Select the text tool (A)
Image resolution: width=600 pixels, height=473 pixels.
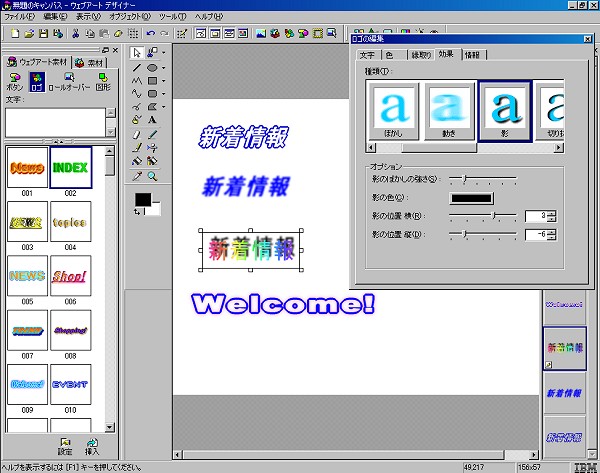pyautogui.click(x=152, y=119)
